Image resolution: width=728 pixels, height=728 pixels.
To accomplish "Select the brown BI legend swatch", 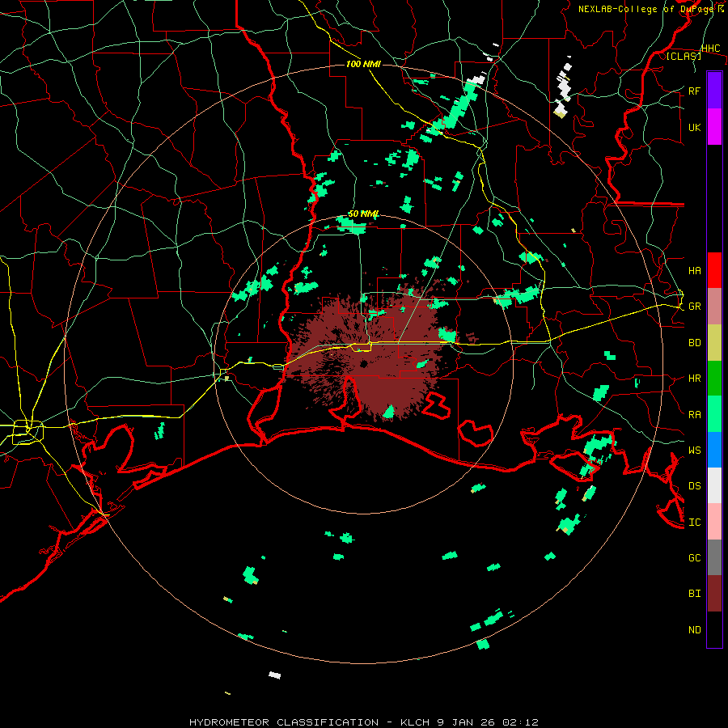I will click(714, 594).
